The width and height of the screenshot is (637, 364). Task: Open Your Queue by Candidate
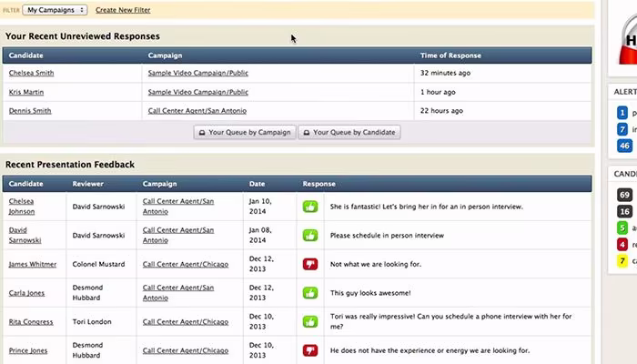tap(349, 132)
